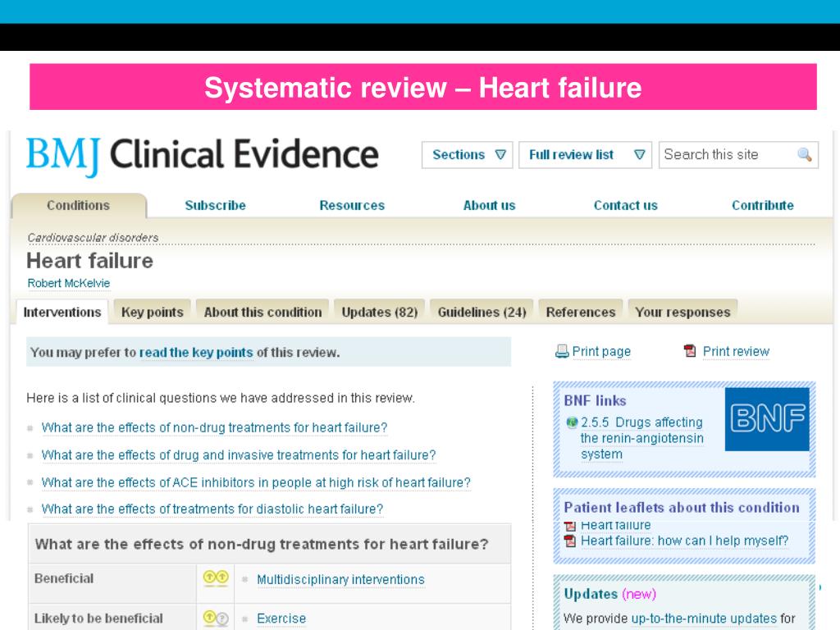Open the About us menu item
Screen dimensions: 840x630
click(489, 205)
